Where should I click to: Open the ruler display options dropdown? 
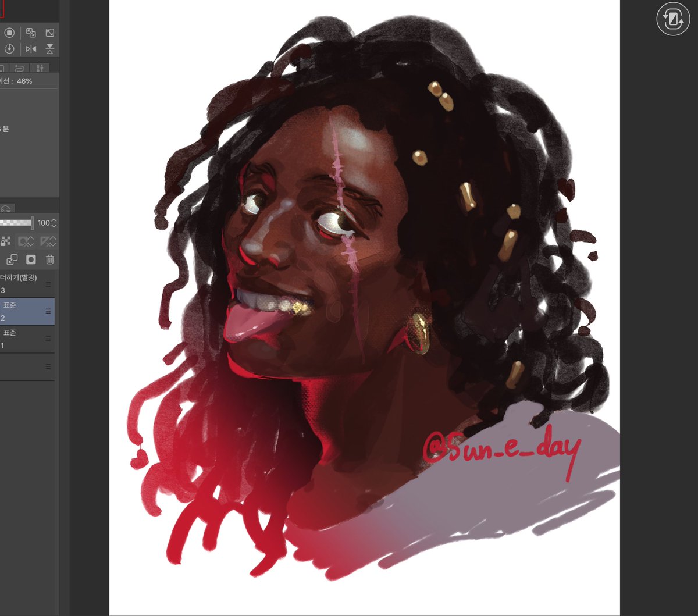point(48,241)
